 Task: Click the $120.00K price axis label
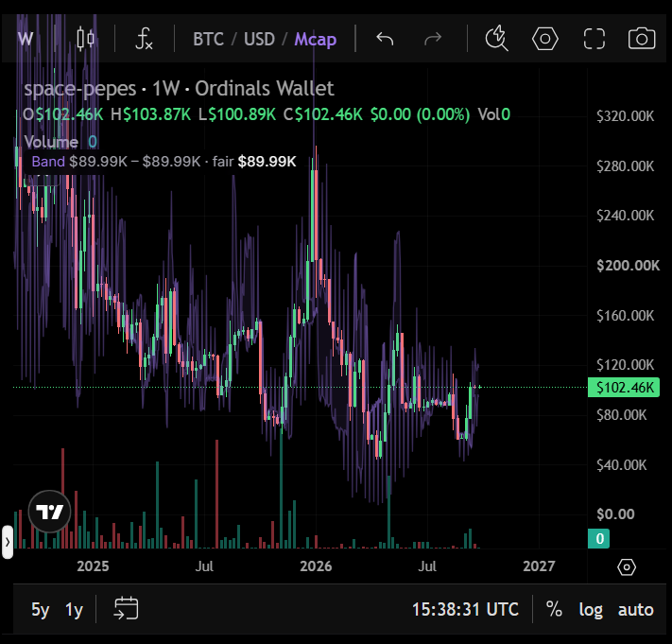pyautogui.click(x=626, y=365)
